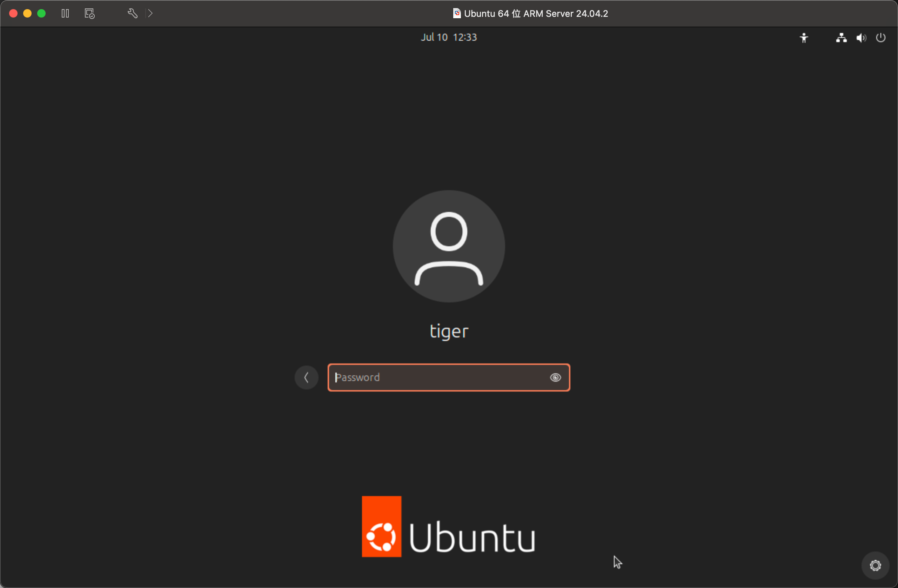Toggle password visibility eye icon
Viewport: 898px width, 588px height.
coord(555,377)
